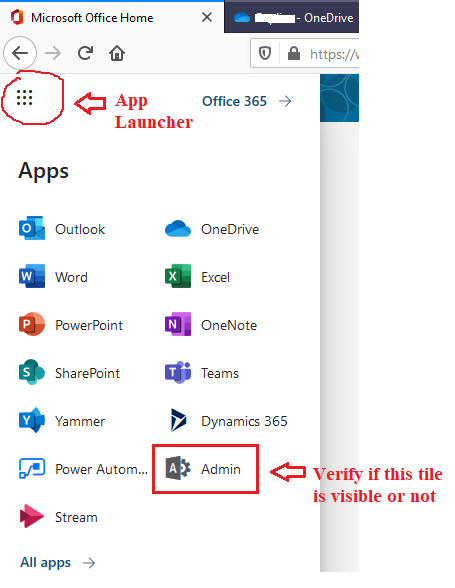Viewport: 455px width, 588px height.
Task: Click the Stream app icon
Action: [x=32, y=516]
